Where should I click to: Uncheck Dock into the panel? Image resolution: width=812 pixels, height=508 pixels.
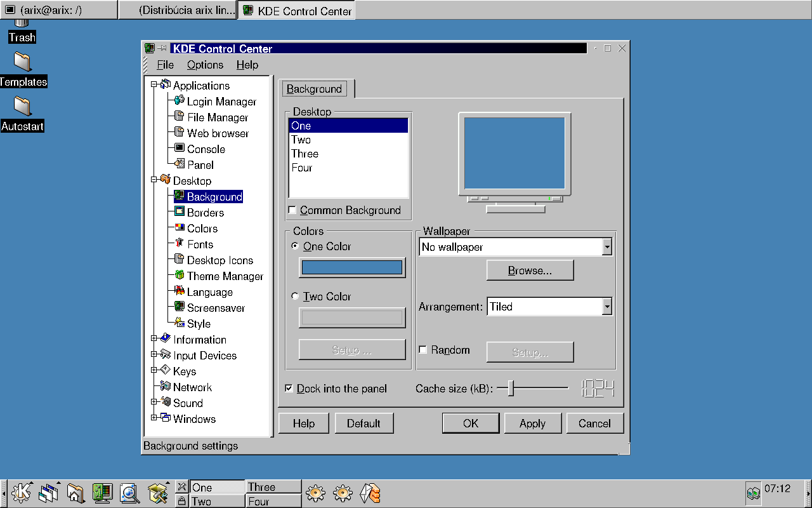coord(289,389)
